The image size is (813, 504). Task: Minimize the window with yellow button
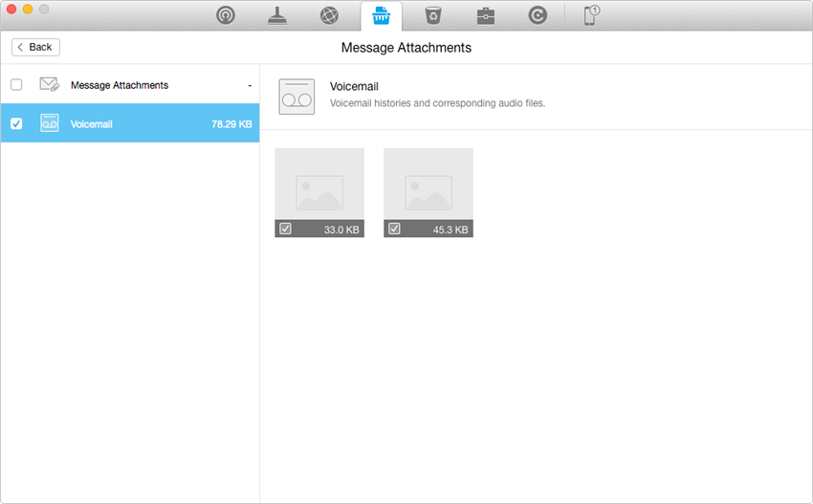[x=28, y=9]
